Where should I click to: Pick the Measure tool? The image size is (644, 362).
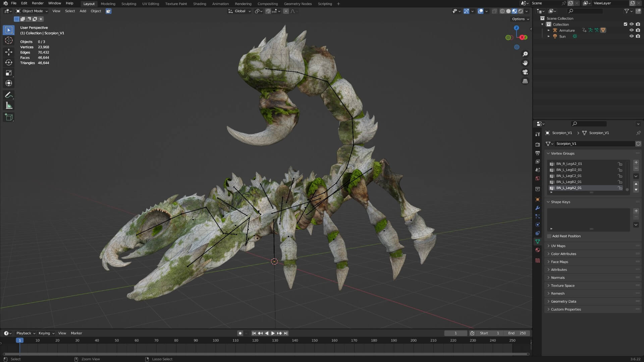point(9,106)
